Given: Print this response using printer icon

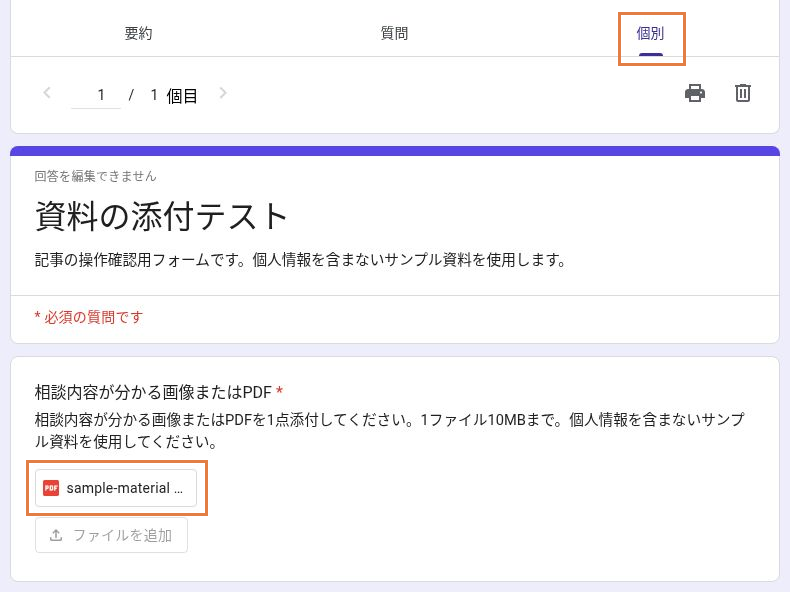Looking at the screenshot, I should pyautogui.click(x=695, y=93).
